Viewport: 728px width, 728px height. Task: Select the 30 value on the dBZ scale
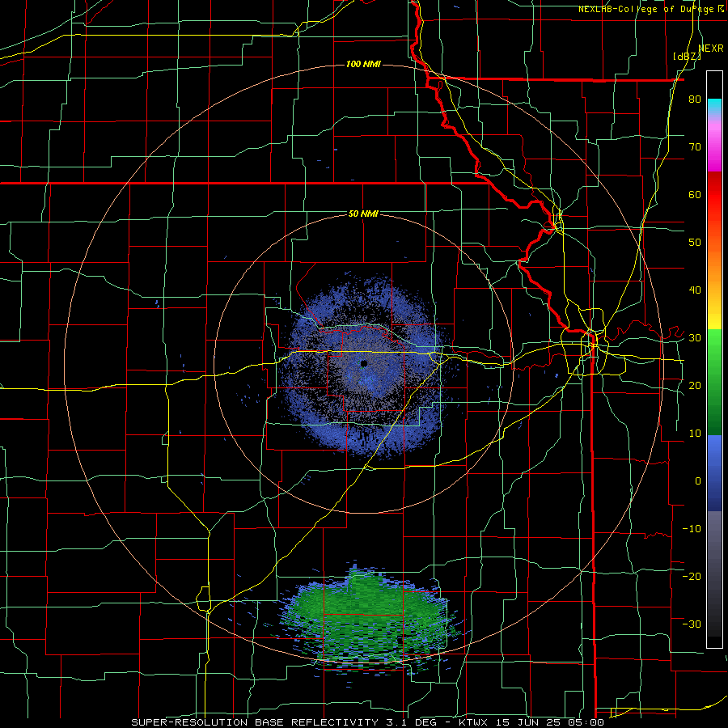[695, 337]
